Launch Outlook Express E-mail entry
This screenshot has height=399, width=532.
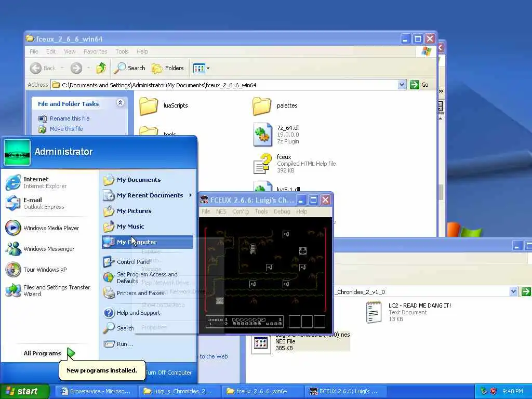pyautogui.click(x=35, y=203)
